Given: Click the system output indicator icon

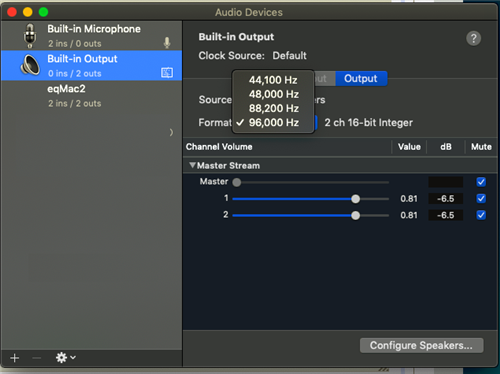Looking at the screenshot, I should pos(167,73).
